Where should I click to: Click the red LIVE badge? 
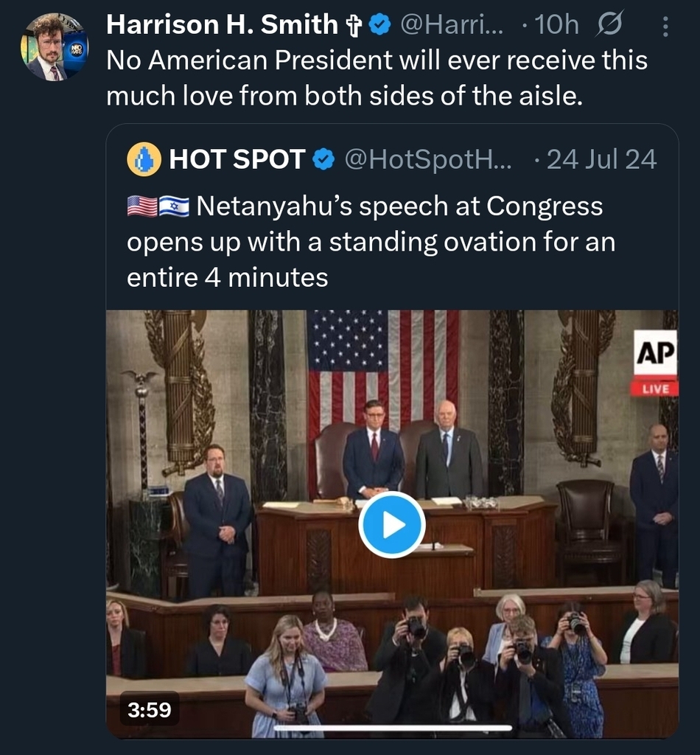tap(655, 388)
